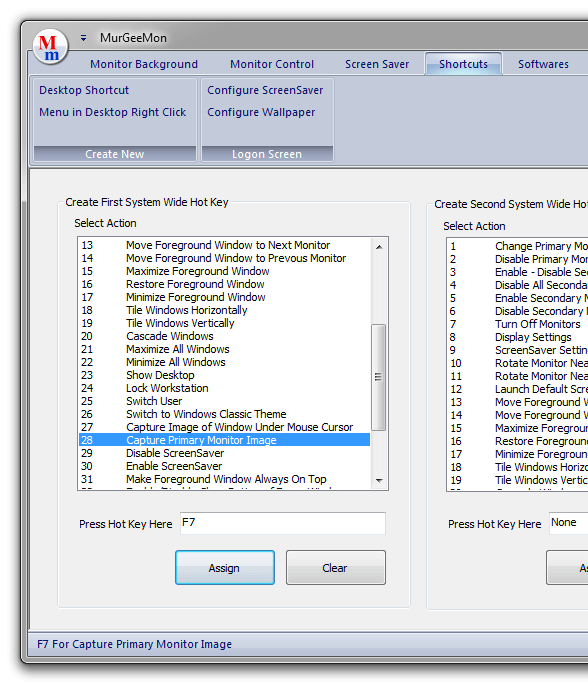Select row 4 Disable All Secondary in second list
The height and width of the screenshot is (684, 588).
click(518, 285)
